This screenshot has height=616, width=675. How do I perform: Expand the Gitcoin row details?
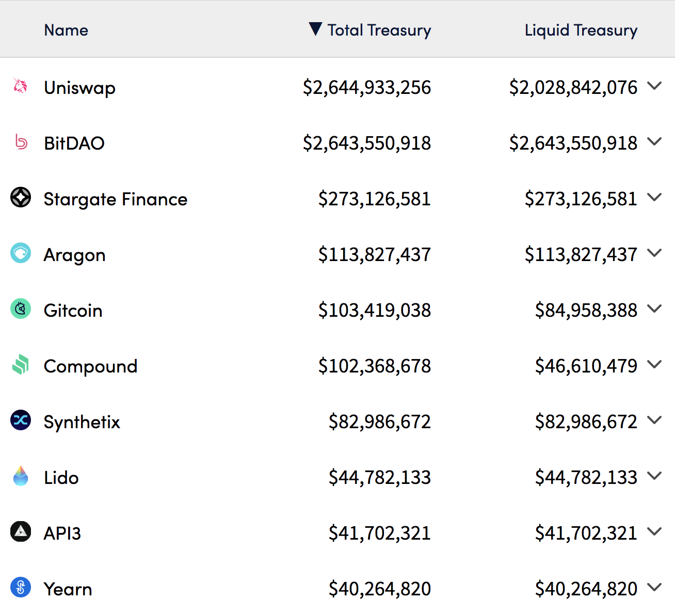pyautogui.click(x=654, y=309)
